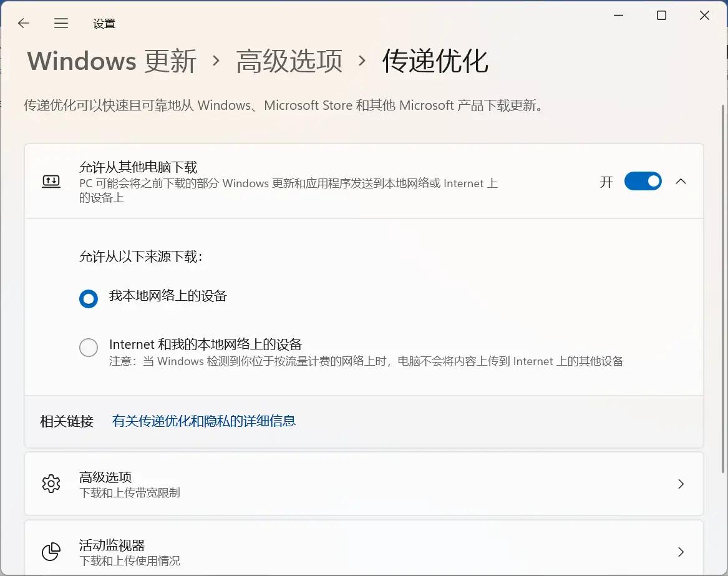Click the 设置 title in the top bar
The image size is (728, 576).
coord(104,23)
